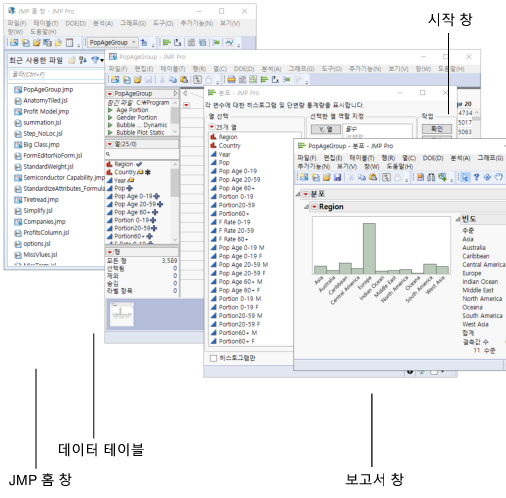506x498 pixels.
Task: Click the Fit Y by X icon in data table toolbar
Action: click(x=275, y=79)
